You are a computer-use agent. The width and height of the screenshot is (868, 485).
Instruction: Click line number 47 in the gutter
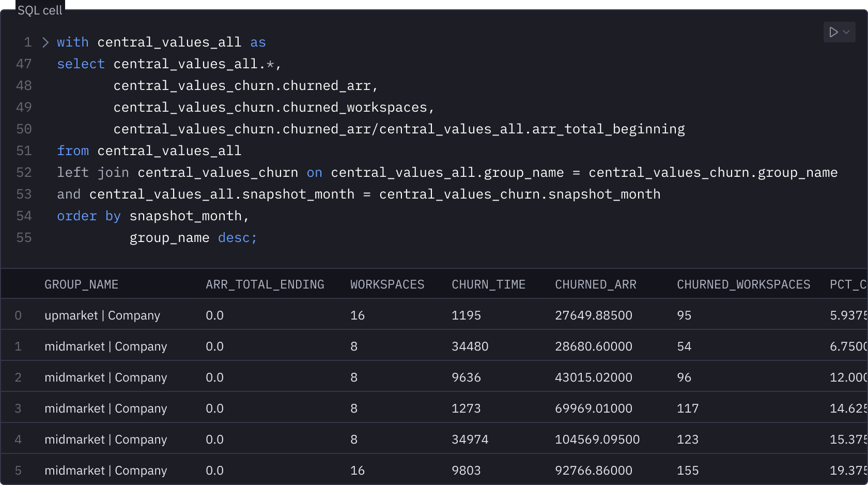pos(24,64)
